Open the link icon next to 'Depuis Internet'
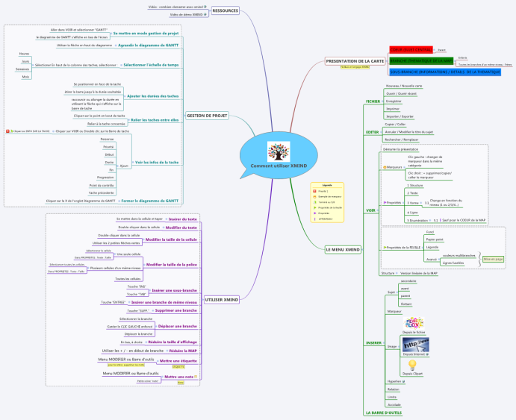Viewport: 516px width, 420px height. (427, 354)
